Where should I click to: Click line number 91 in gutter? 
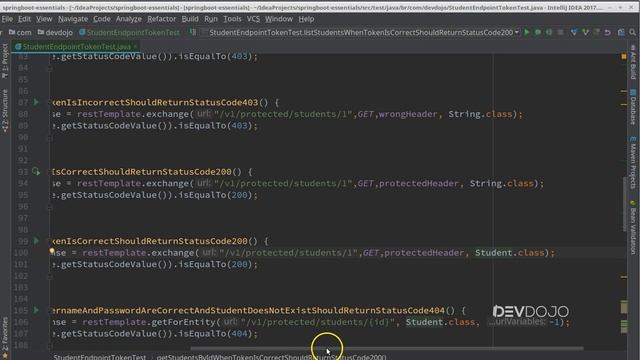(x=23, y=149)
